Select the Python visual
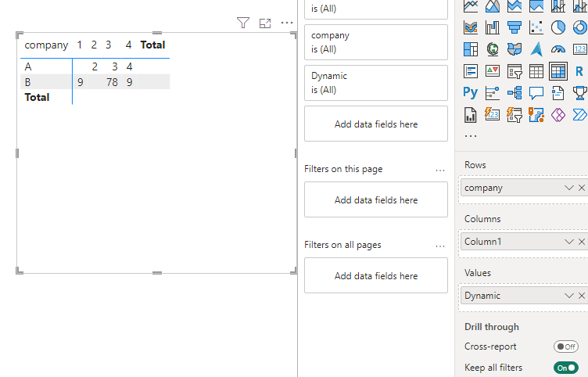 click(471, 92)
